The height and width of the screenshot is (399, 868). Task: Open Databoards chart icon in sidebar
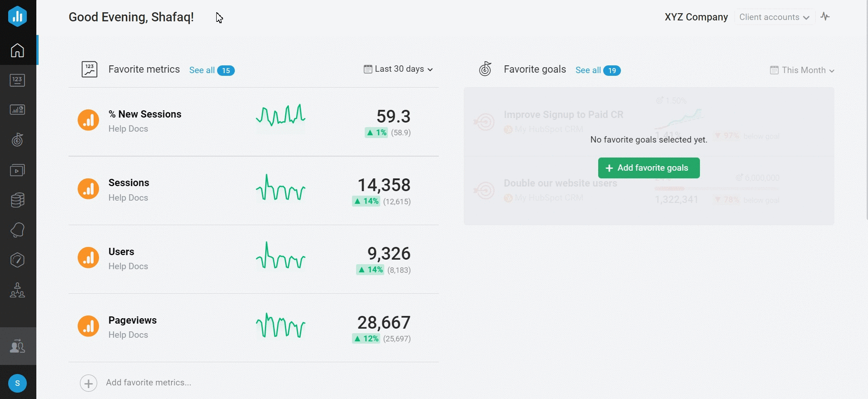[18, 110]
